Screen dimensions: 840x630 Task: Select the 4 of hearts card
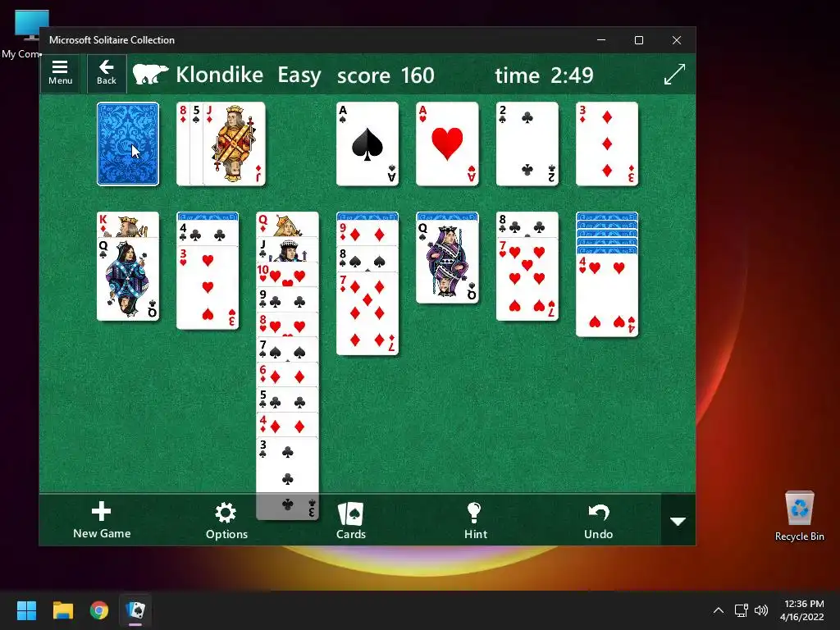pos(607,295)
